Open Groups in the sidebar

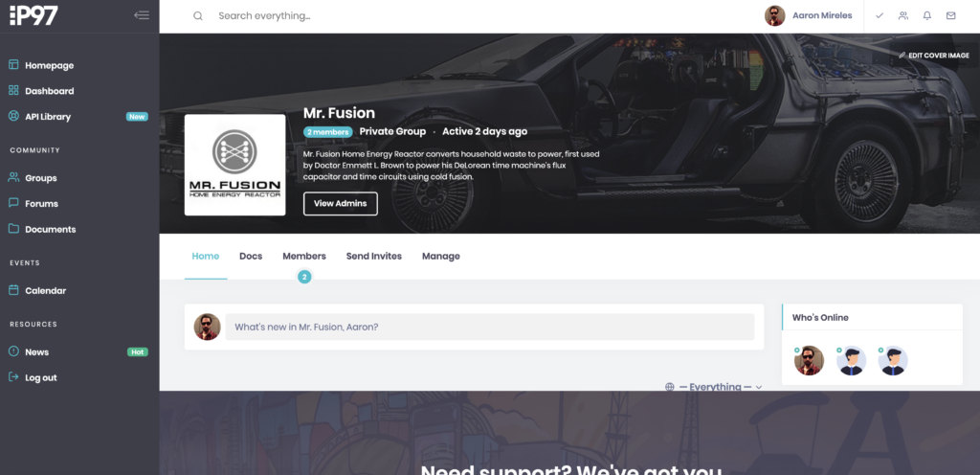pos(40,178)
